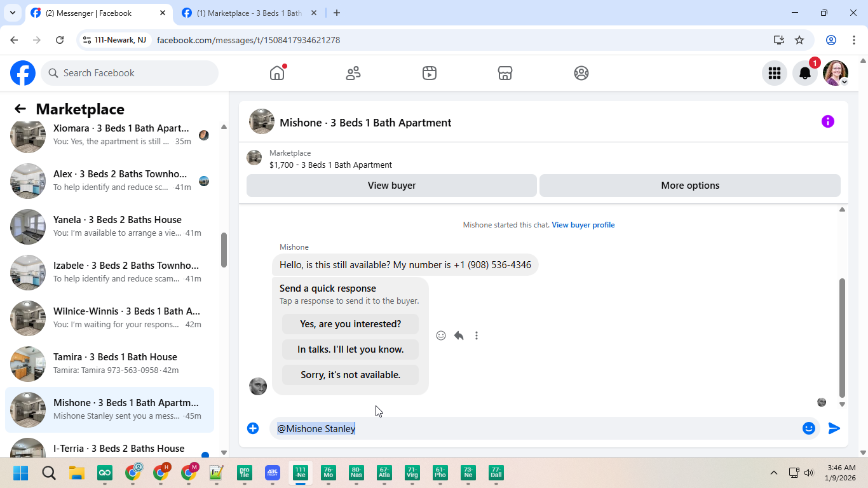Open the Groups icon in top navigation

[x=581, y=73]
